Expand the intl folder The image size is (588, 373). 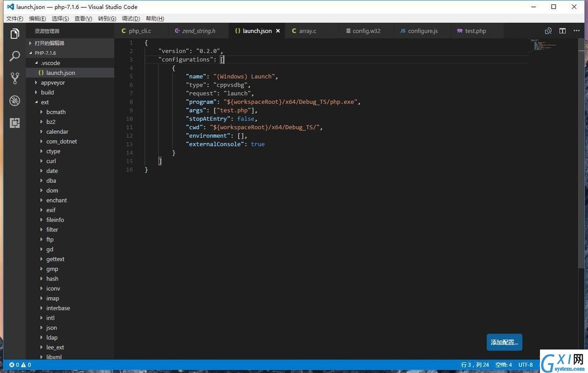click(x=70, y=318)
